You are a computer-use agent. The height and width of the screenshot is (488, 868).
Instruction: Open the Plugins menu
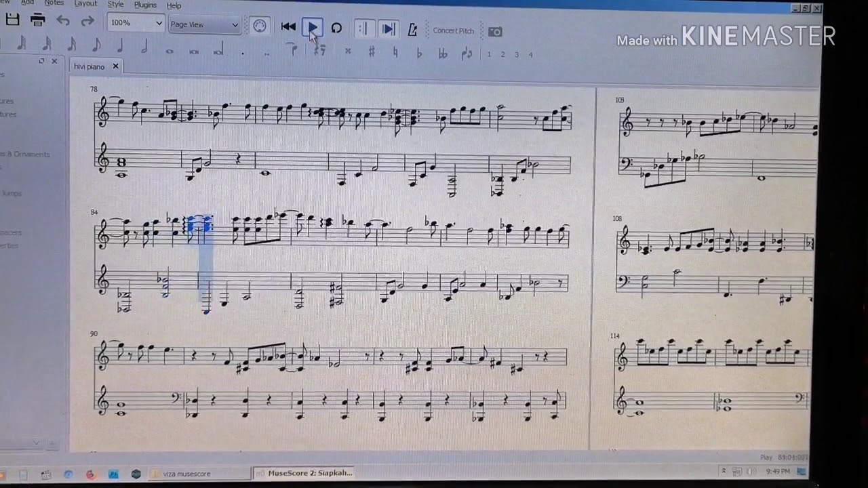(145, 5)
